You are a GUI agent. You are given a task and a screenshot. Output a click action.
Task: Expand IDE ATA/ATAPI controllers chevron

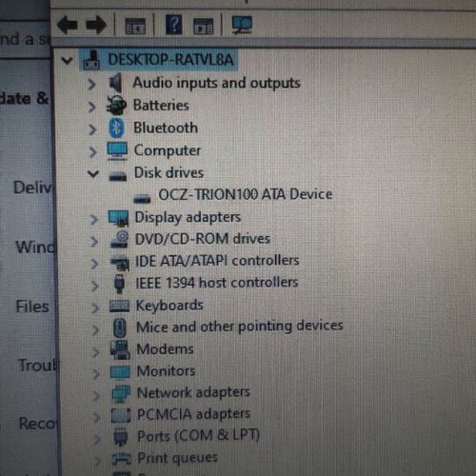click(x=94, y=264)
